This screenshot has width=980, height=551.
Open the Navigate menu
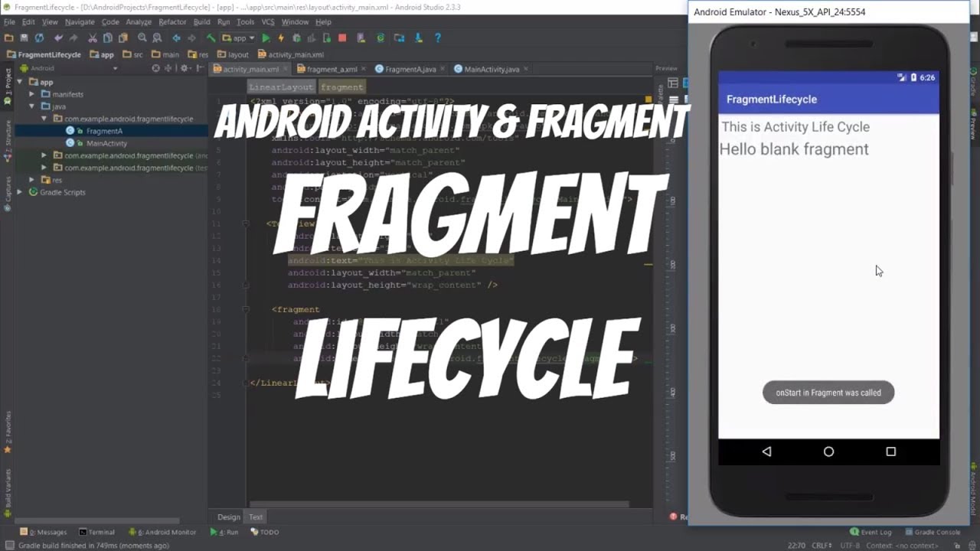point(80,22)
